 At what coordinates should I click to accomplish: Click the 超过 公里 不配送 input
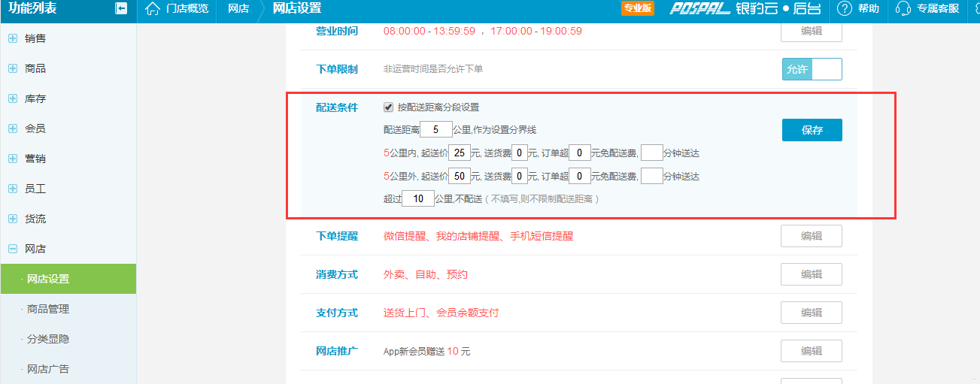coord(417,199)
